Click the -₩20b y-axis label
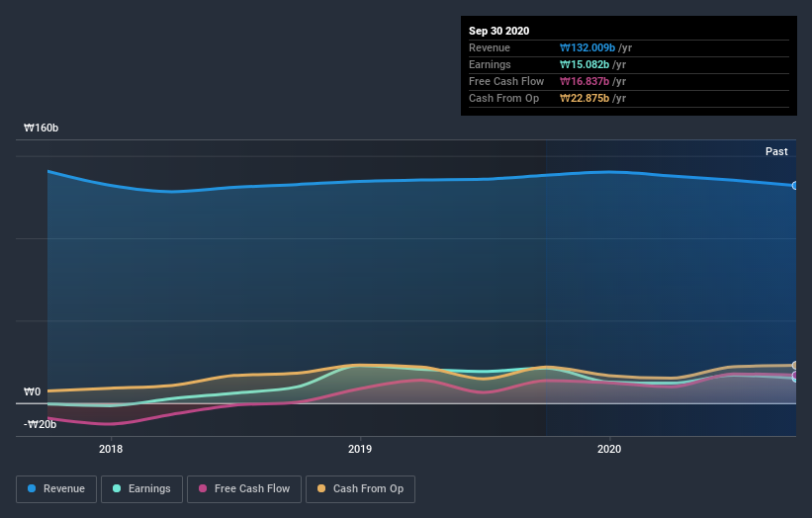Image resolution: width=812 pixels, height=518 pixels. 40,424
